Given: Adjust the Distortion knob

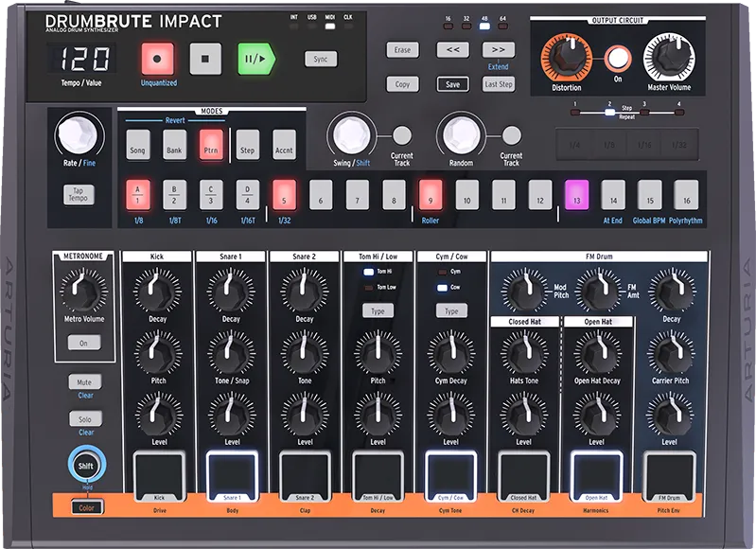Looking at the screenshot, I should pos(567,58).
